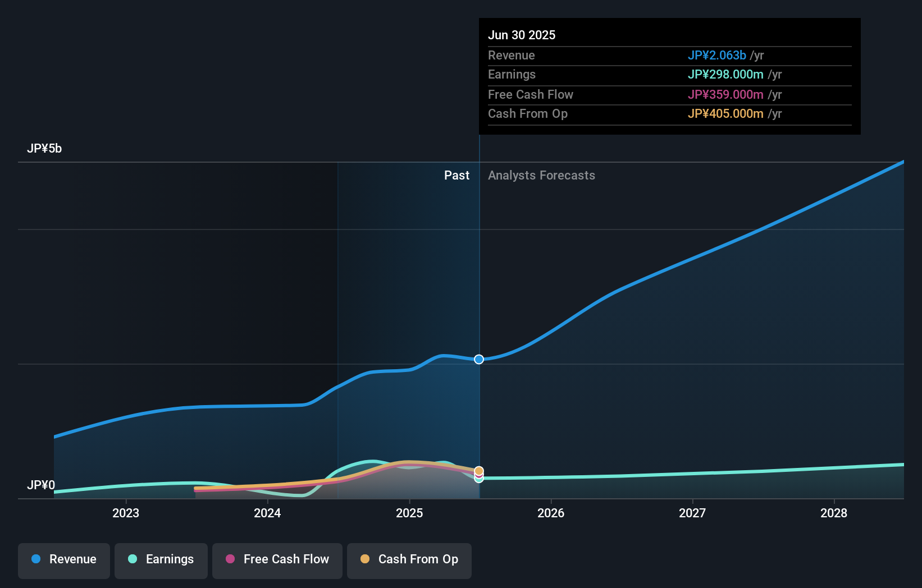Click the Cash From Op marker below the divider
922x588 pixels.
479,471
